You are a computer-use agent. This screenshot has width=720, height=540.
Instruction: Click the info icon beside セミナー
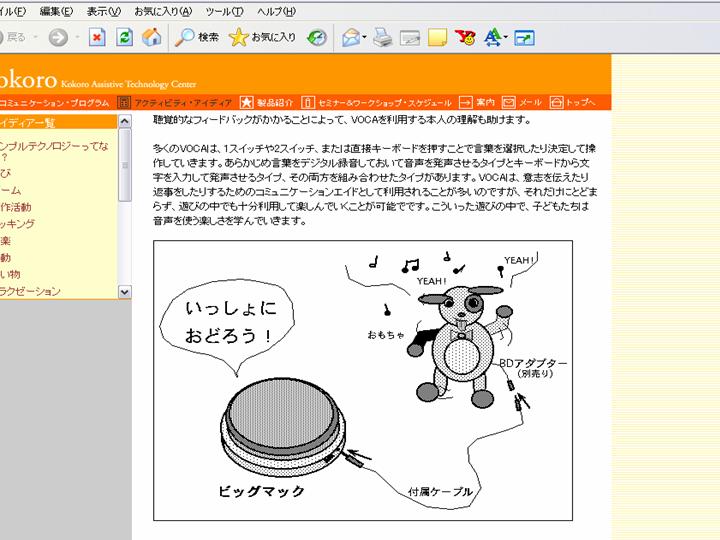click(308, 102)
